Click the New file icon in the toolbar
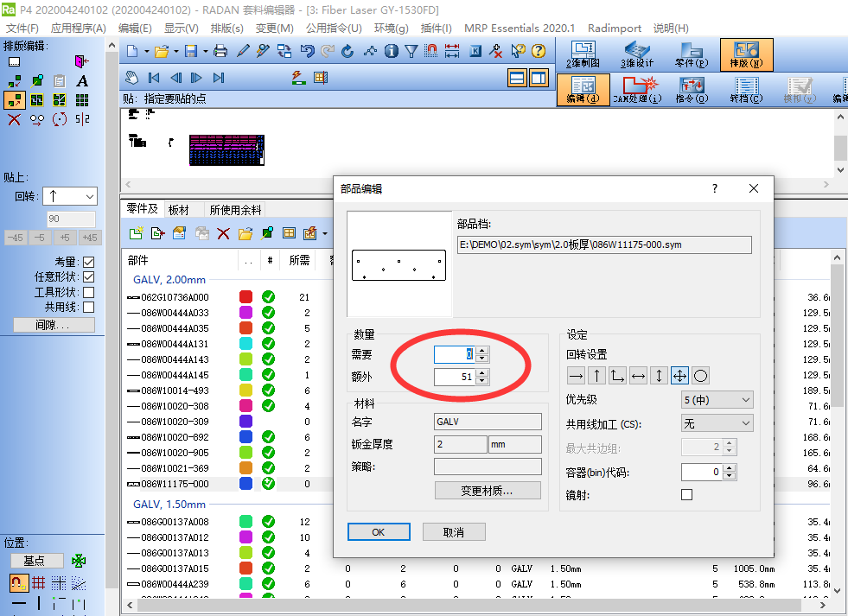This screenshot has height=616, width=848. click(132, 51)
